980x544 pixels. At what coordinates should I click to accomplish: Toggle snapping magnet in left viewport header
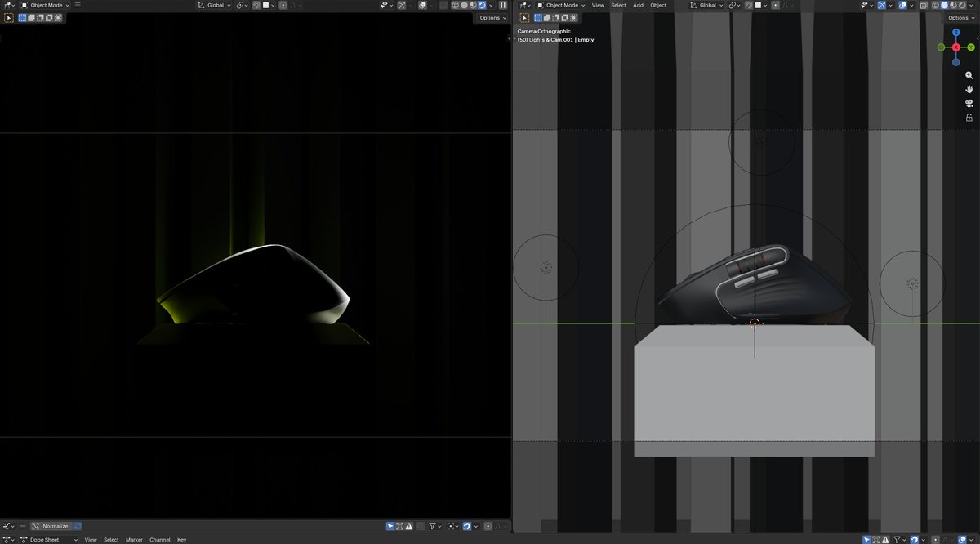[x=256, y=5]
